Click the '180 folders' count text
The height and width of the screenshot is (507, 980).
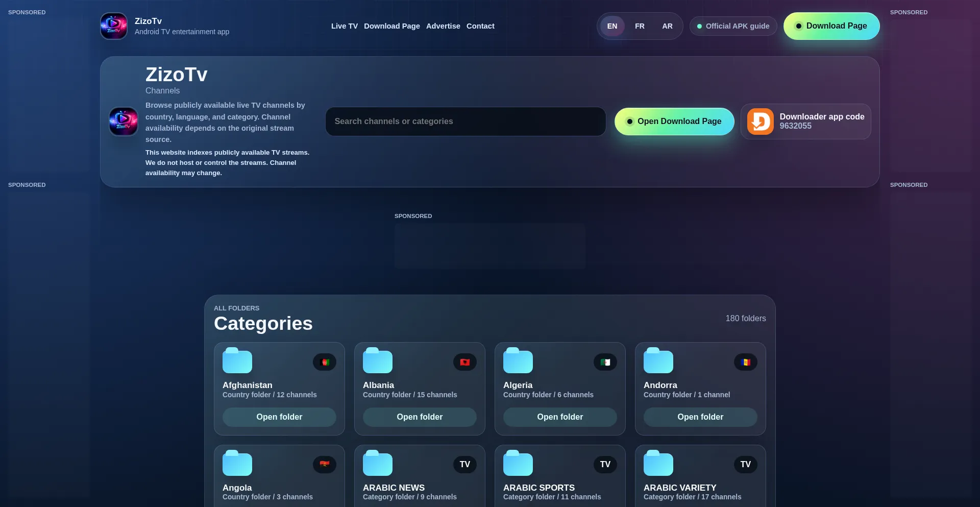pos(746,318)
